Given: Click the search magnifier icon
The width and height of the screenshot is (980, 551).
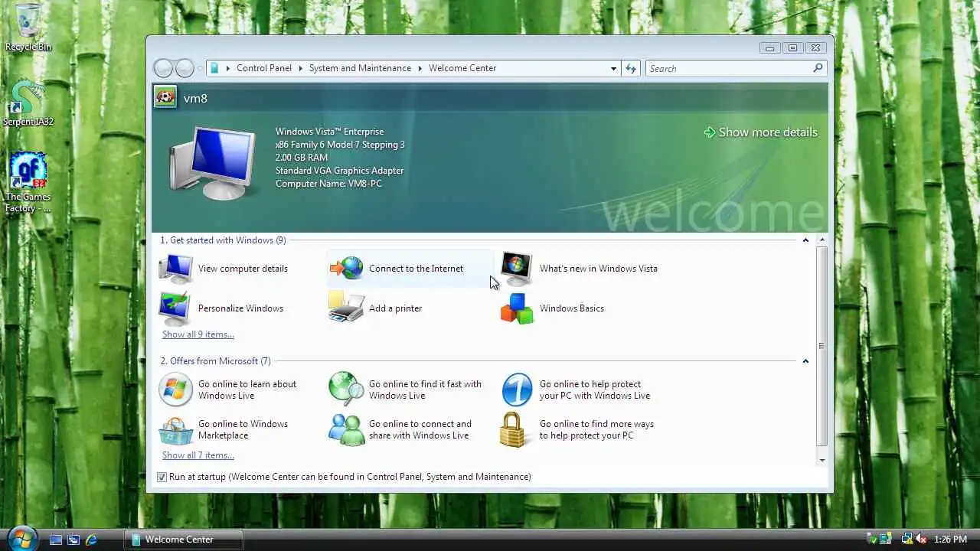Looking at the screenshot, I should click(x=818, y=68).
